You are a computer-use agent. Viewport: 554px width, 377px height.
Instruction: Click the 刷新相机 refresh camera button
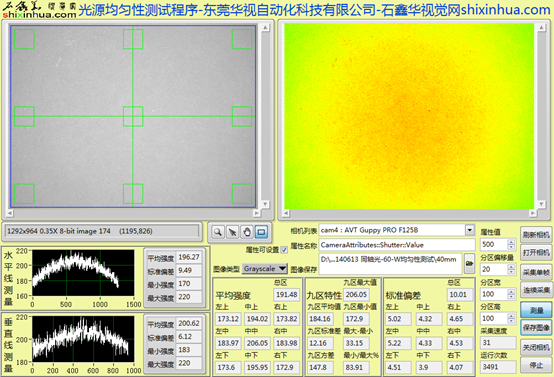pos(536,235)
